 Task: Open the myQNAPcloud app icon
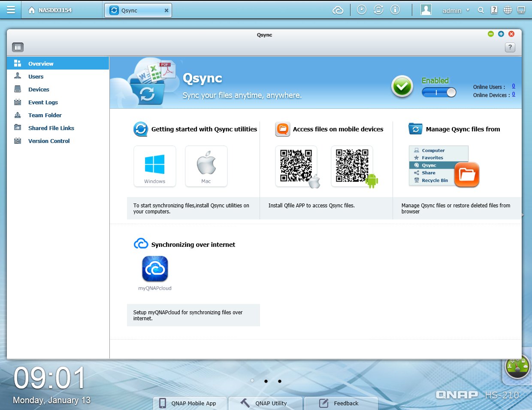click(155, 269)
